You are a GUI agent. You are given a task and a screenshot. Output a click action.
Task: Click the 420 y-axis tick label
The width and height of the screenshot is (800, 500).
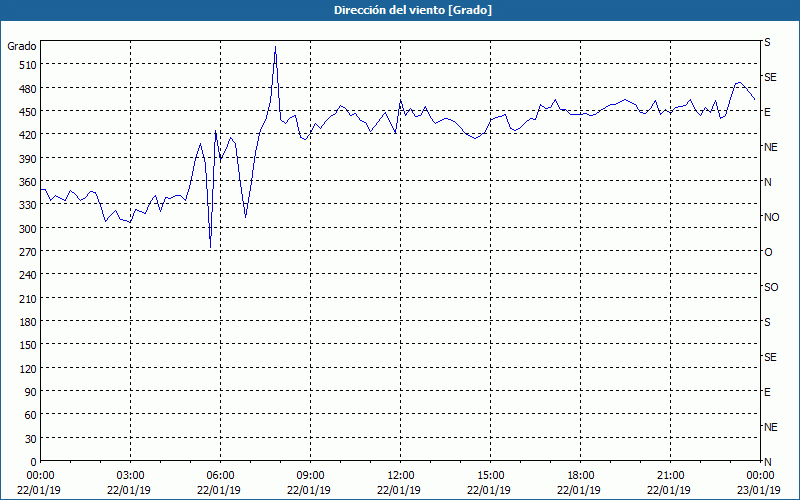(x=29, y=135)
